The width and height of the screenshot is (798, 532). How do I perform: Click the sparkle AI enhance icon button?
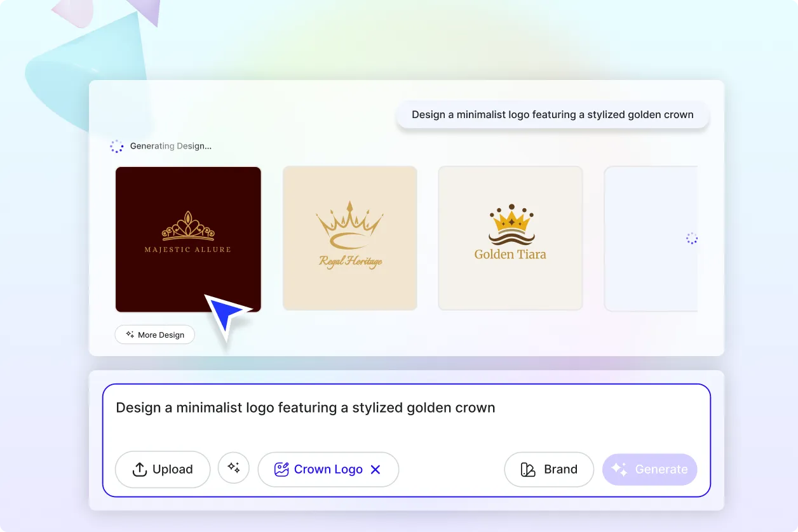click(x=234, y=468)
